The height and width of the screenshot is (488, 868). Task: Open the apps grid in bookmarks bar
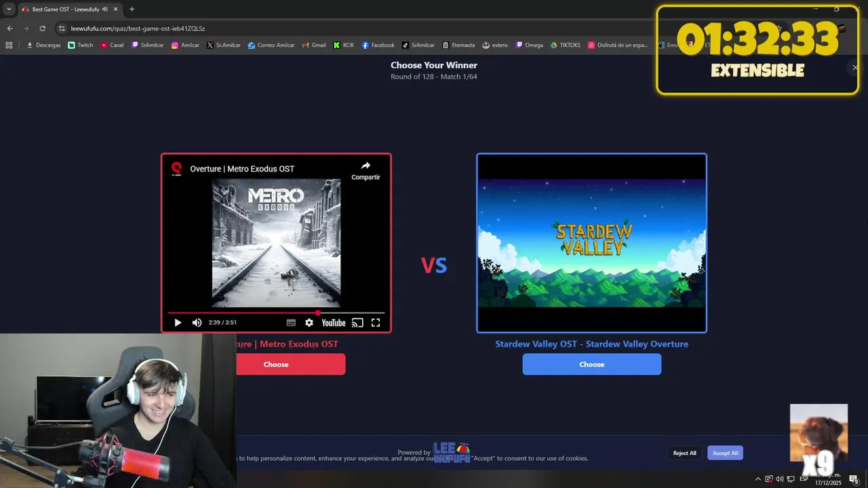pyautogui.click(x=9, y=45)
